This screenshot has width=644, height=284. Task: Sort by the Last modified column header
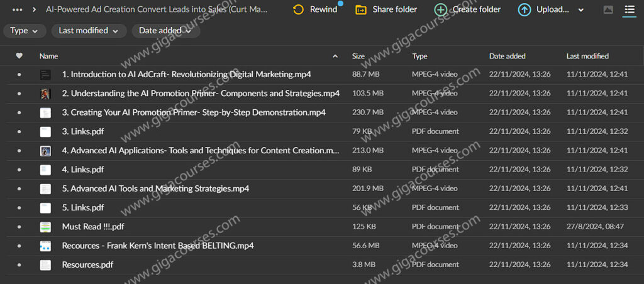pyautogui.click(x=587, y=56)
